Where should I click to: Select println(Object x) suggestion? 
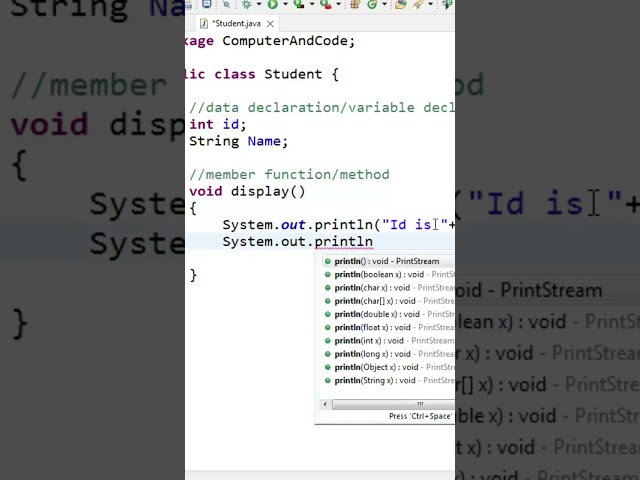pyautogui.click(x=388, y=367)
